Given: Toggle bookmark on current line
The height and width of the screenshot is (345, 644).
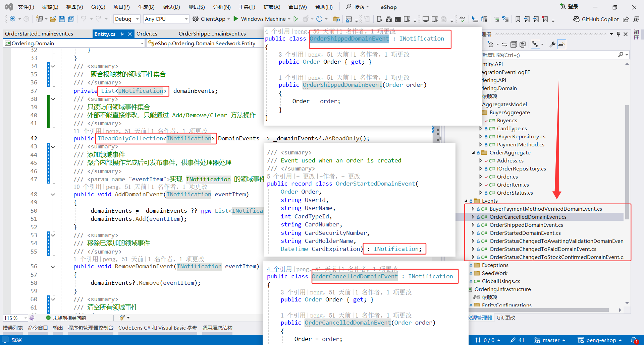Looking at the screenshot, I should click(518, 19).
